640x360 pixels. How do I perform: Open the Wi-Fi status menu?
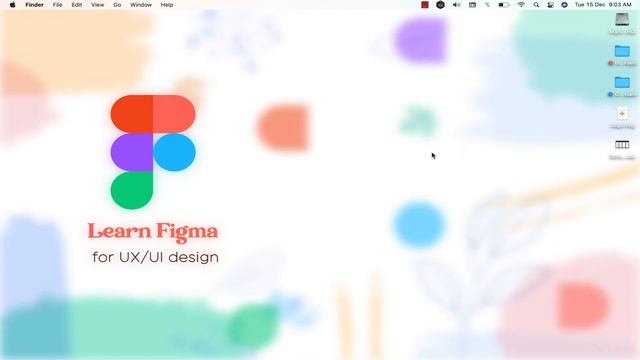click(521, 5)
